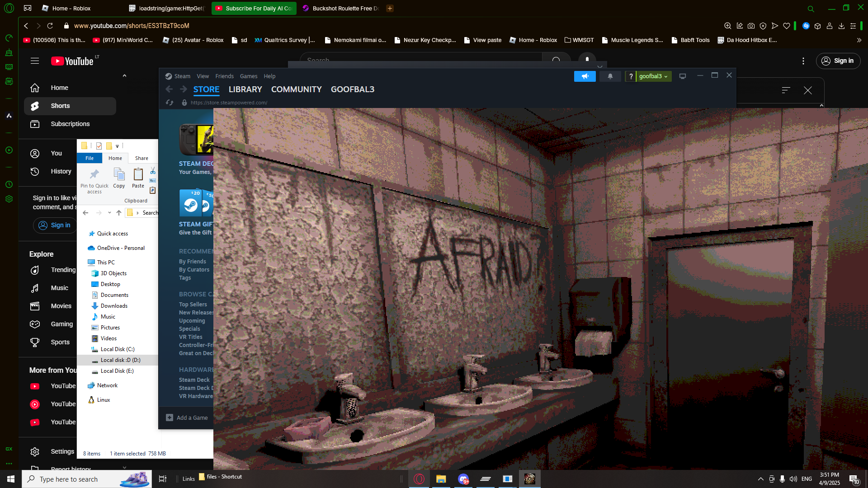Switch to the Steam LIBRARY tab
This screenshot has height=488, width=868.
[245, 89]
